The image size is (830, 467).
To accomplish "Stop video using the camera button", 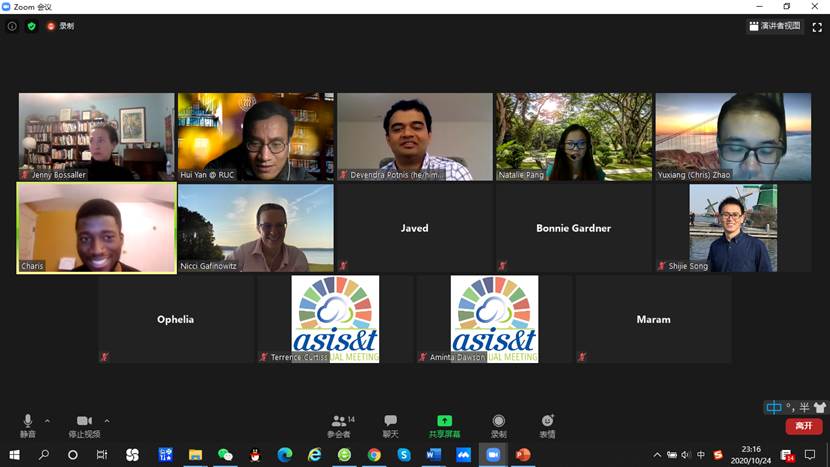I will 84,426.
